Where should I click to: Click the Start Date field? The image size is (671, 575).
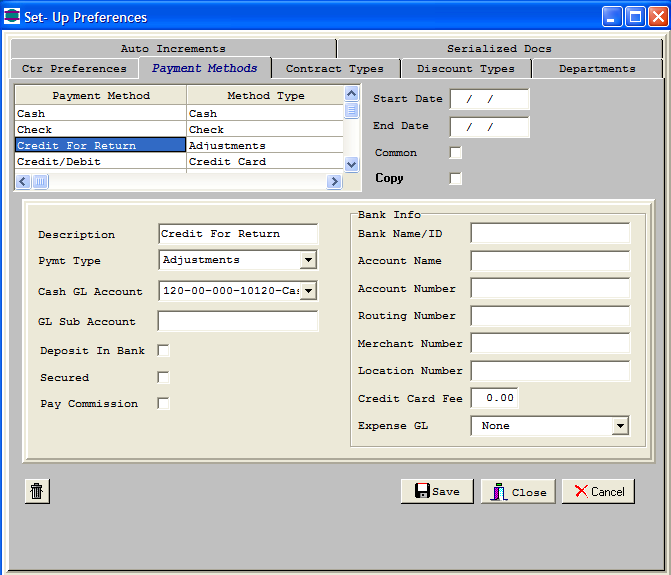tap(489, 99)
